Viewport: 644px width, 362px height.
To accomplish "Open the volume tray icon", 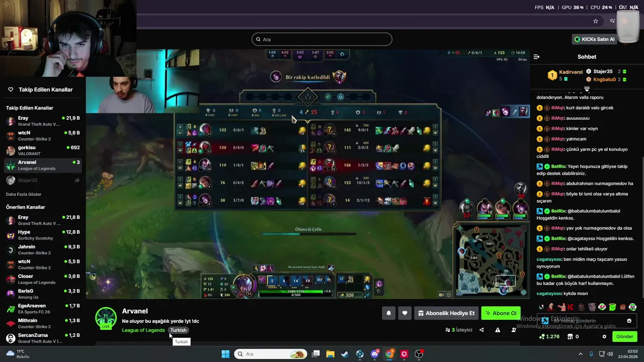I will (610, 354).
